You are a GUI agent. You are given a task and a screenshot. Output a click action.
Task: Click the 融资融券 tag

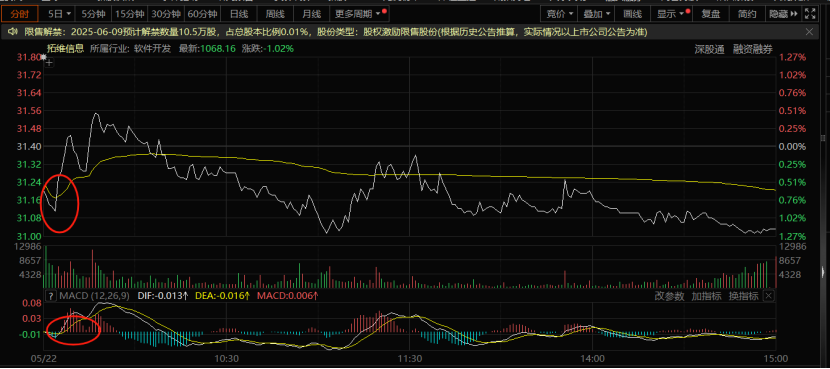click(753, 49)
